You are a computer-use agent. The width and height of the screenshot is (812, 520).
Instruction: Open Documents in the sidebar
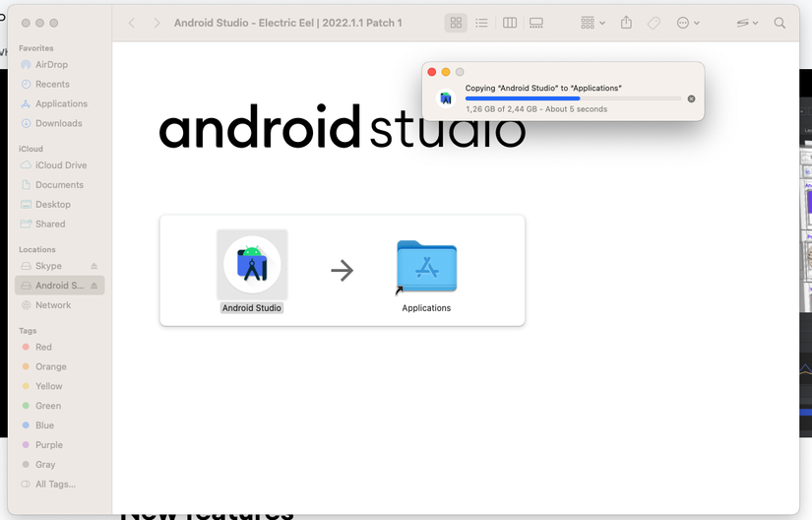point(60,184)
